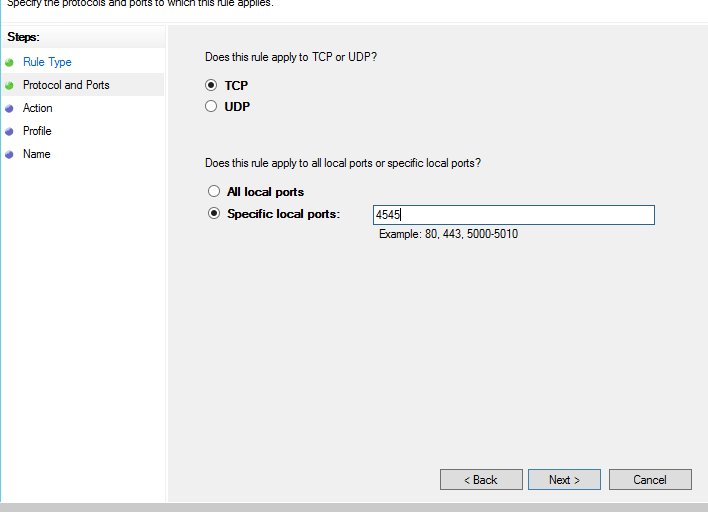
Task: Click the UDP label text
Action: click(237, 107)
